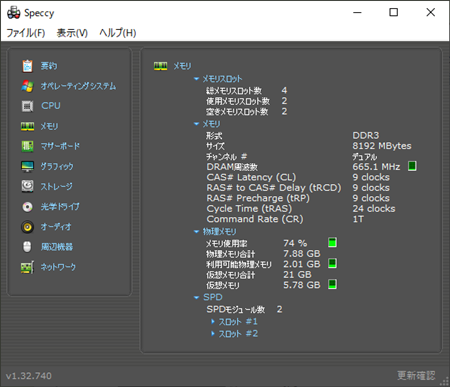Click the 8192 MBytes size value
This screenshot has height=387, width=450.
382,146
